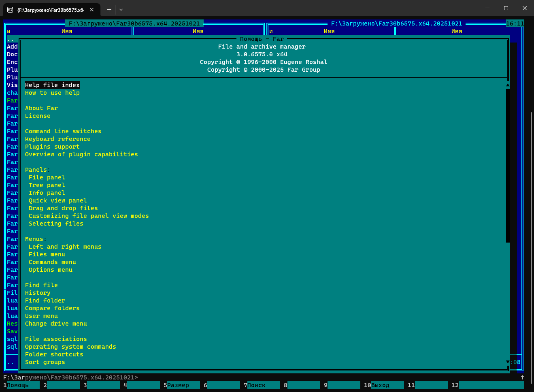Open the 'User menu' help topic
The image size is (534, 392).
[x=41, y=316]
